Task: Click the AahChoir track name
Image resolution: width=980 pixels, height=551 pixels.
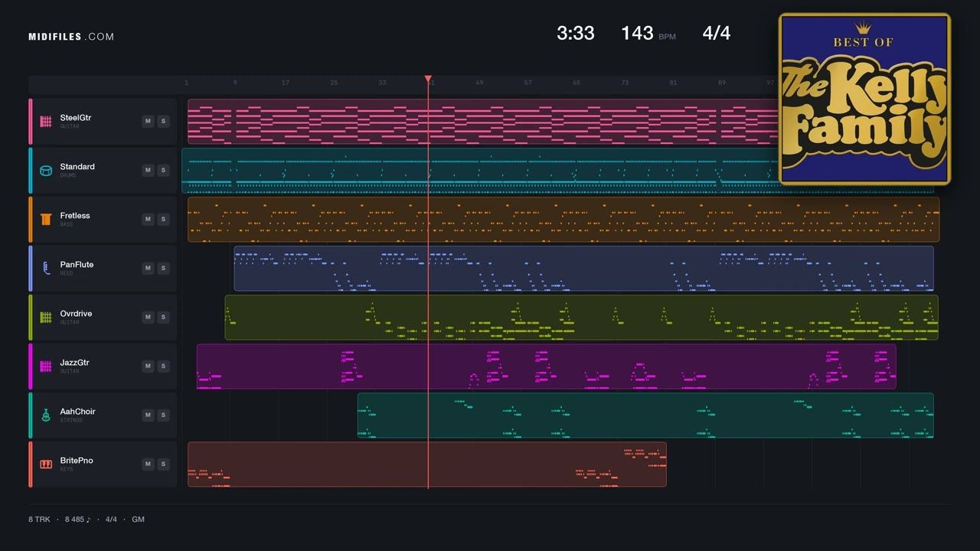Action: tap(78, 412)
